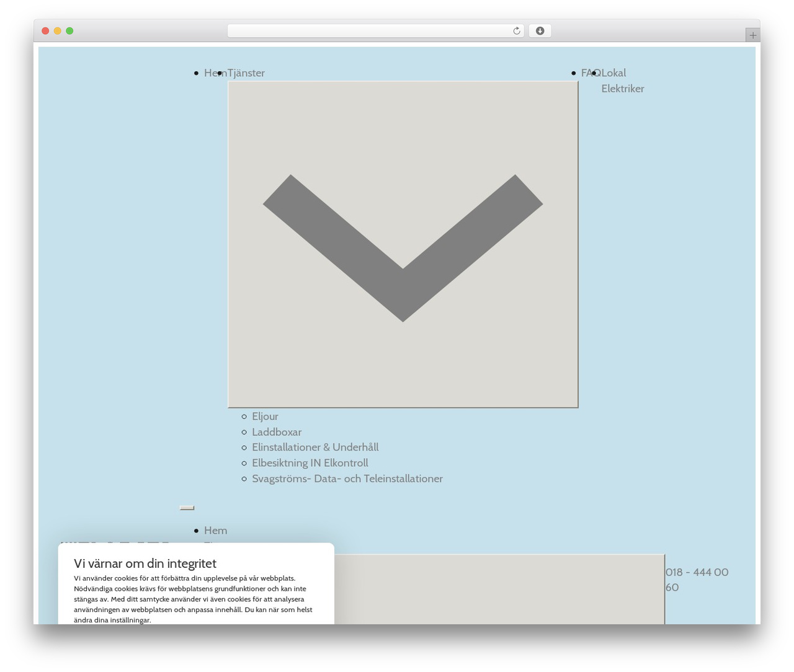Call the phone number 018 - 444 00 60
This screenshot has height=672, width=794.
697,580
